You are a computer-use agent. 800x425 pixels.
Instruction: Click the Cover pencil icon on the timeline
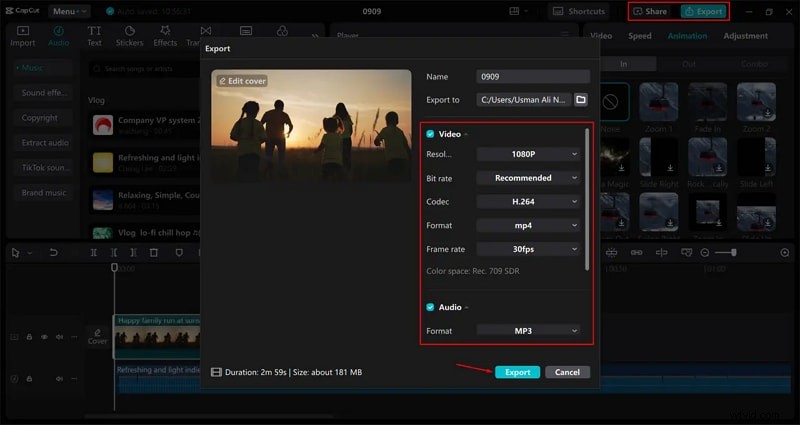(x=97, y=335)
